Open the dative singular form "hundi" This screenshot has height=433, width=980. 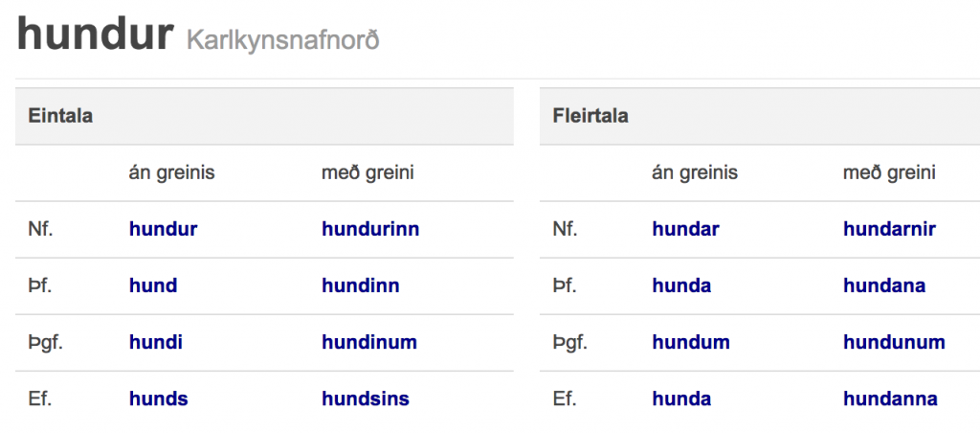pyautogui.click(x=156, y=343)
